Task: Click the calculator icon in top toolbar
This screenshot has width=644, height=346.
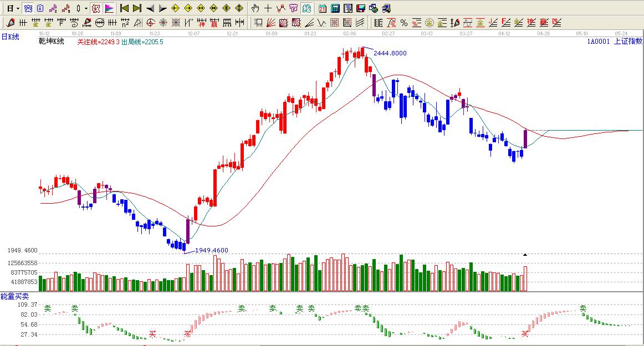Action: (335, 8)
